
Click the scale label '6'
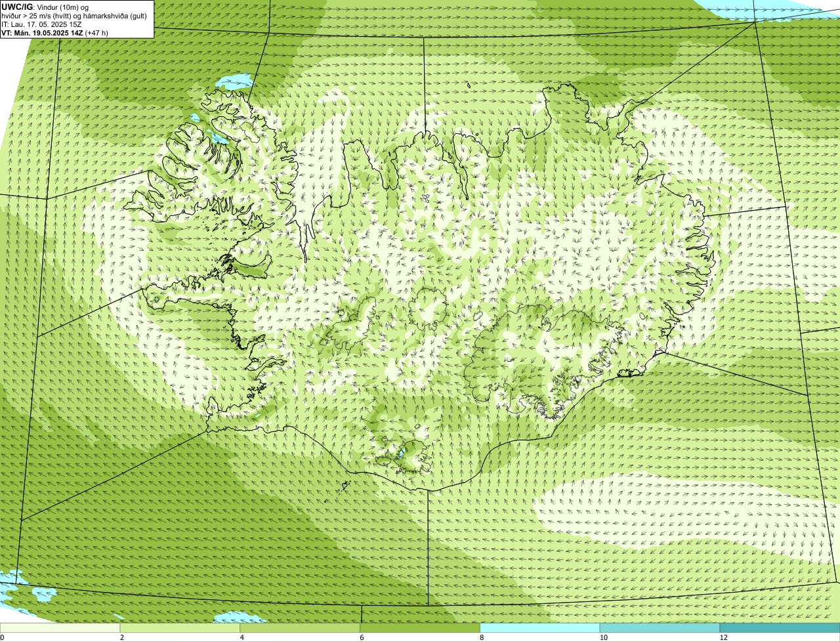(x=362, y=637)
